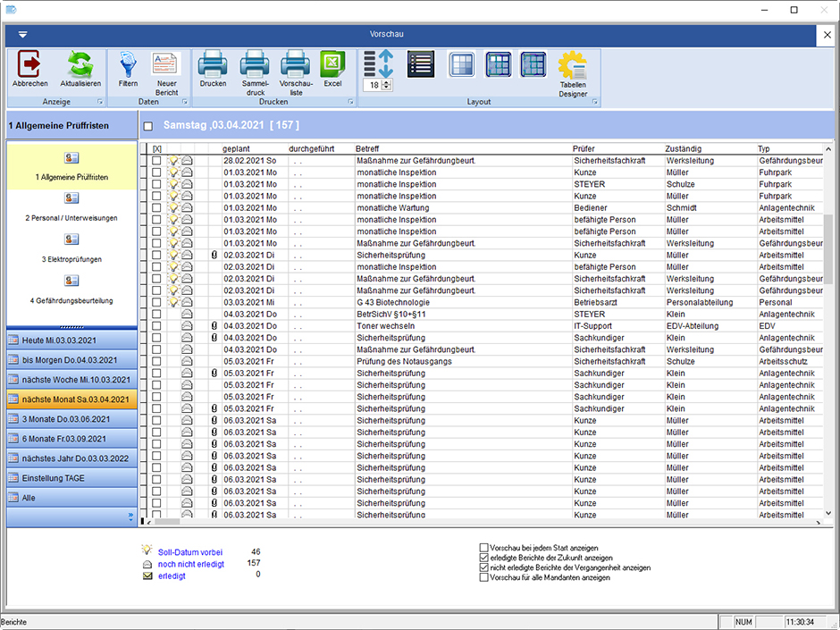Check 'Vorschau für alle Mandanten anzeigen'
This screenshot has width=840, height=630.
tap(484, 577)
